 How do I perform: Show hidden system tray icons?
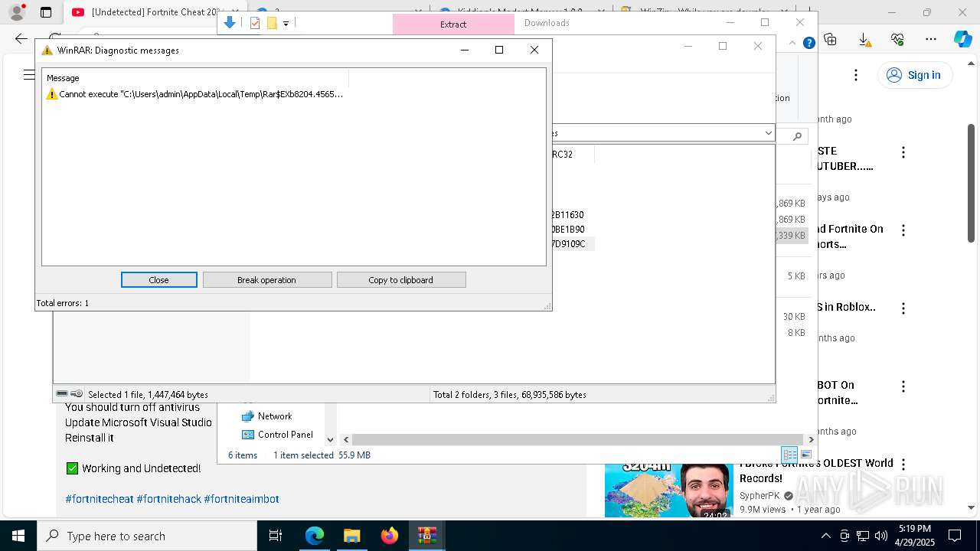[825, 536]
